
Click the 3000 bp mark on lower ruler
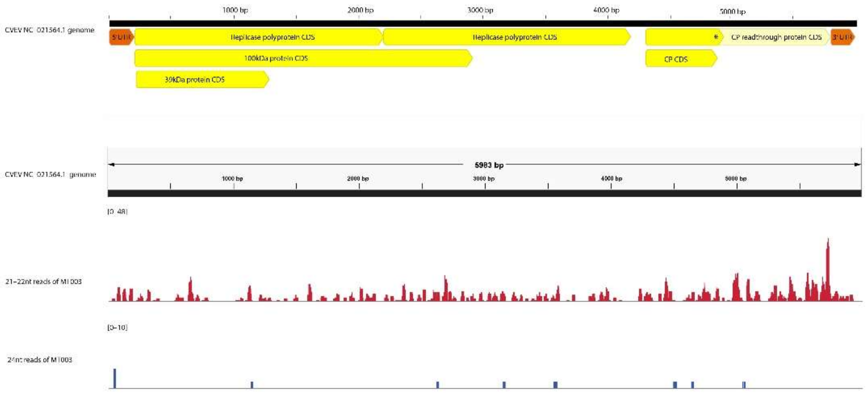click(484, 179)
